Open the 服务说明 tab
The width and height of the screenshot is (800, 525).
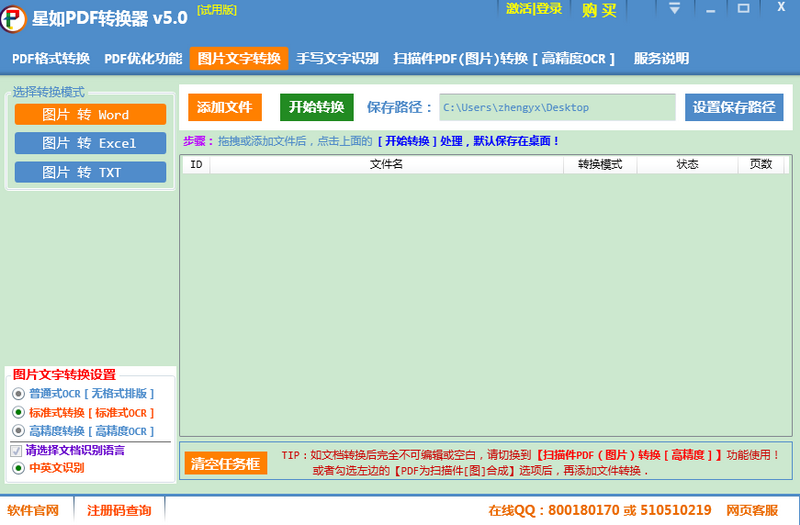pos(661,59)
